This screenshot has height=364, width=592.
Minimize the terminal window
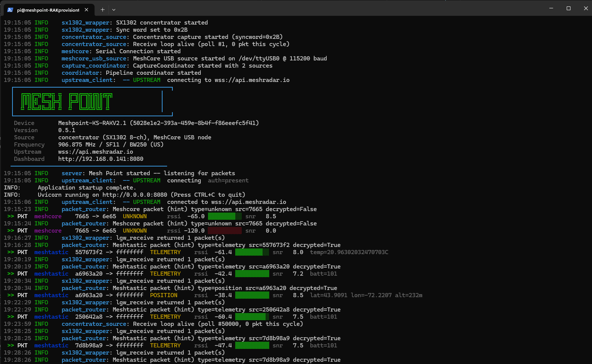[x=551, y=8]
